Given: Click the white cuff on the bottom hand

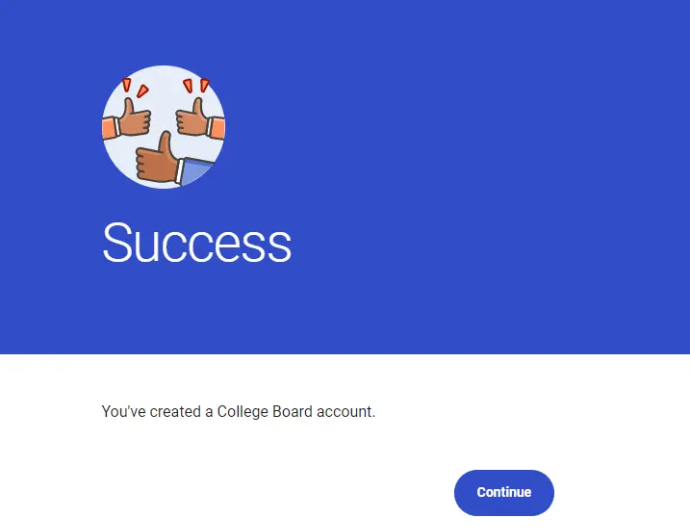Looking at the screenshot, I should tap(180, 172).
